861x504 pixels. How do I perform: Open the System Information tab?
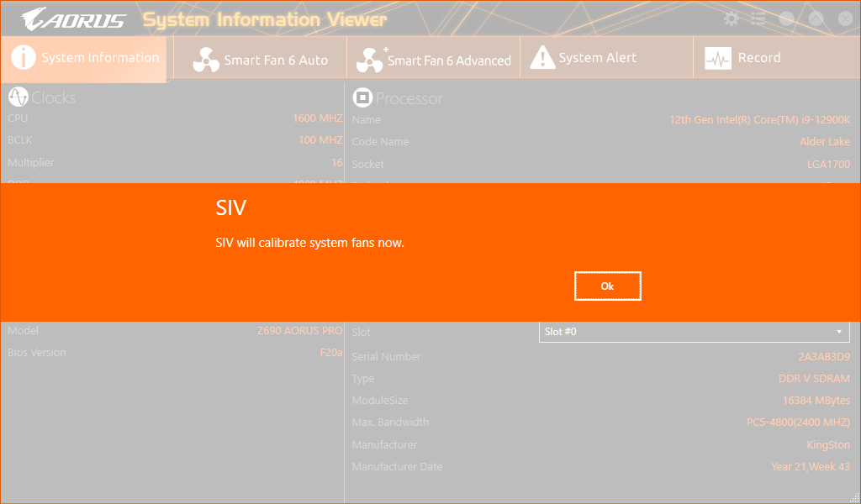coord(83,58)
